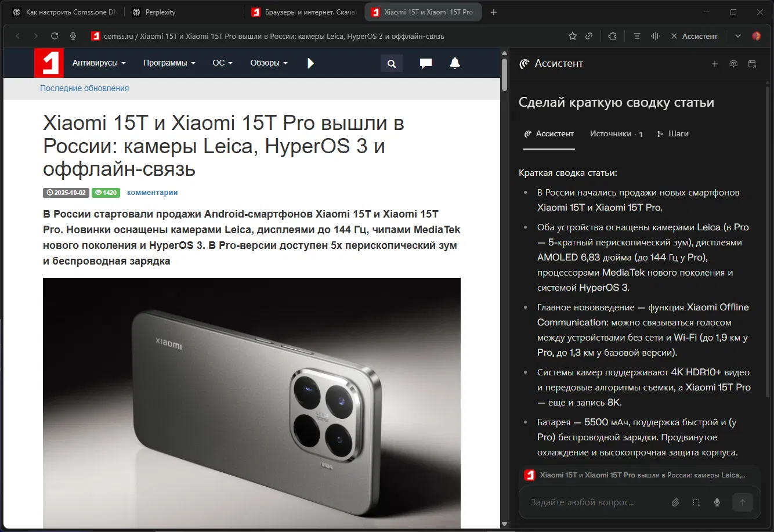Click the play triangle icon in site navigation
The height and width of the screenshot is (532, 774).
tap(310, 63)
